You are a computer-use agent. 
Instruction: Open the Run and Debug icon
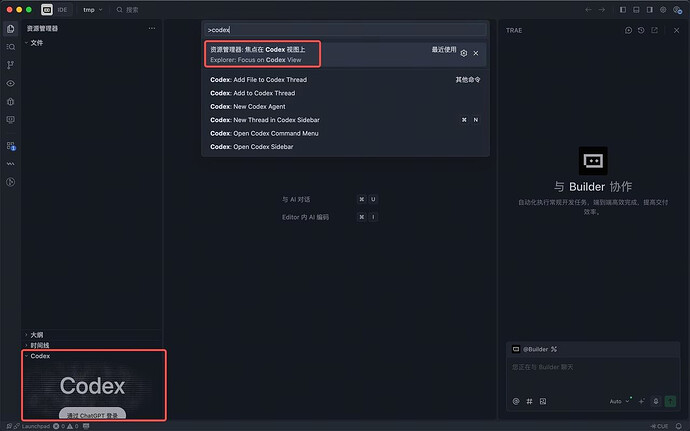[x=11, y=182]
